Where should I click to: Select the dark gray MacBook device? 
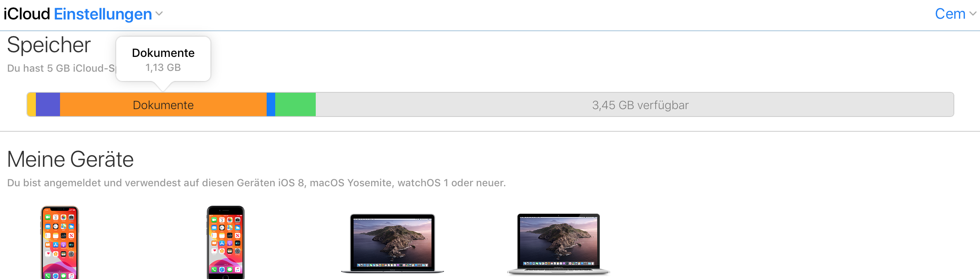(x=393, y=244)
